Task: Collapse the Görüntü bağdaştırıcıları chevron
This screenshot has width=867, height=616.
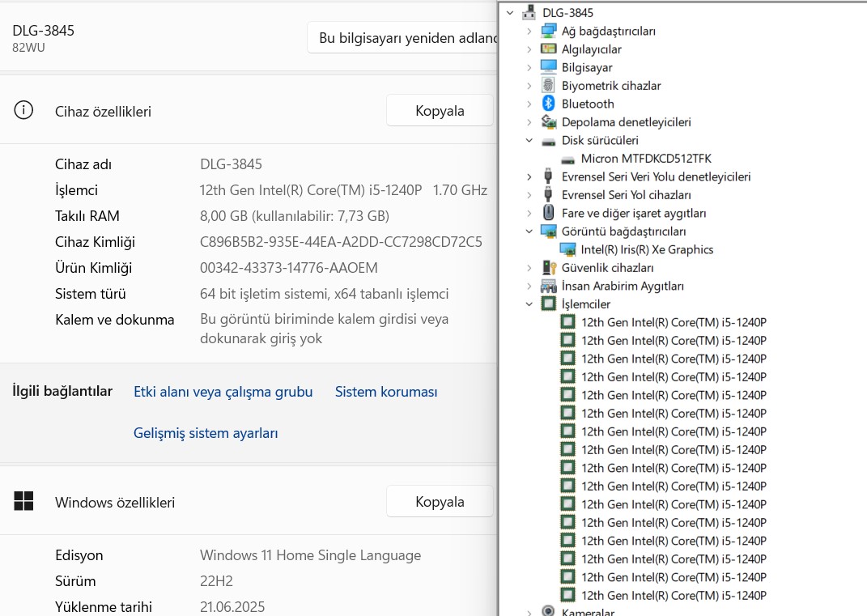Action: pyautogui.click(x=529, y=232)
